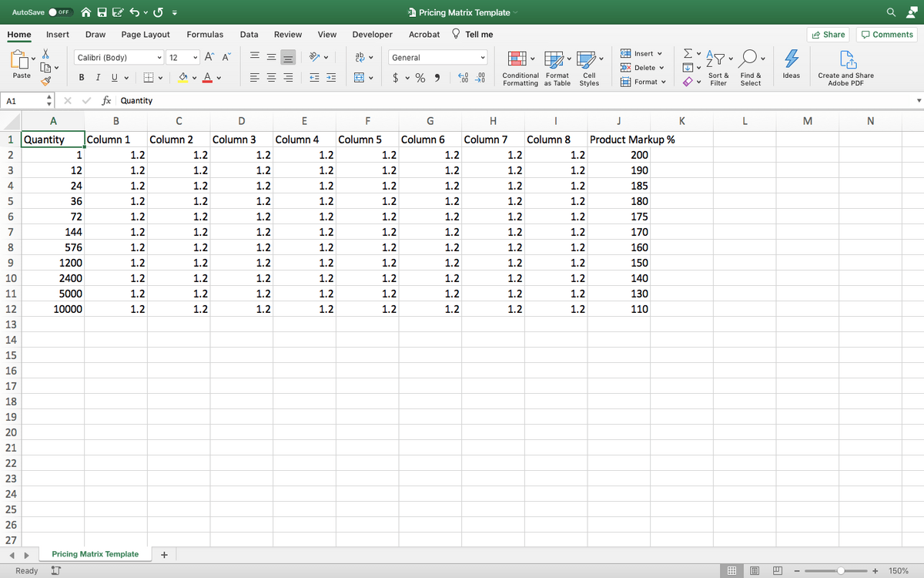Click the Increase Decimal icon
This screenshot has height=578, width=924.
(462, 78)
